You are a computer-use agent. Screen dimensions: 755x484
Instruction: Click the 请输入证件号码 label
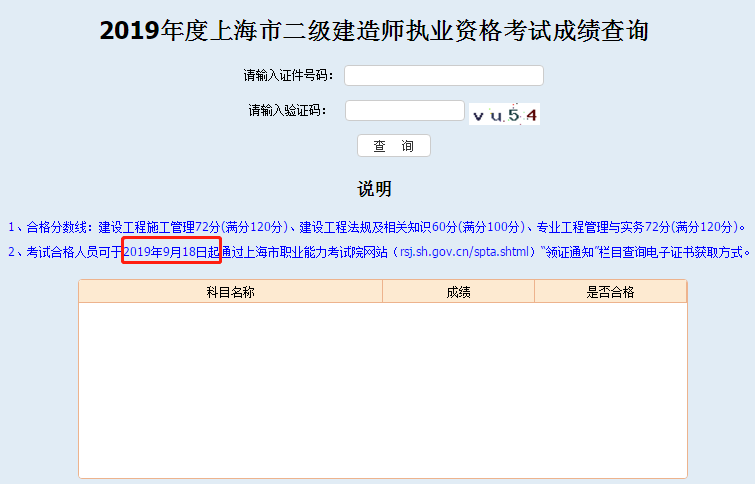point(288,76)
